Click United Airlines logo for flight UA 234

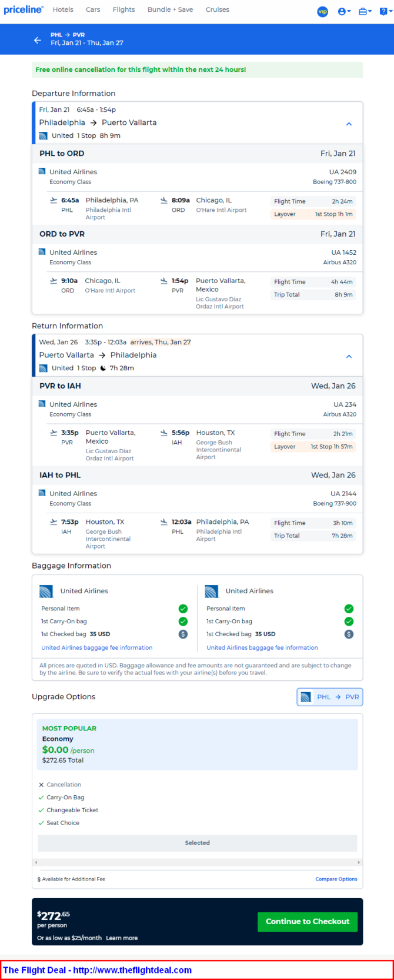(x=42, y=404)
